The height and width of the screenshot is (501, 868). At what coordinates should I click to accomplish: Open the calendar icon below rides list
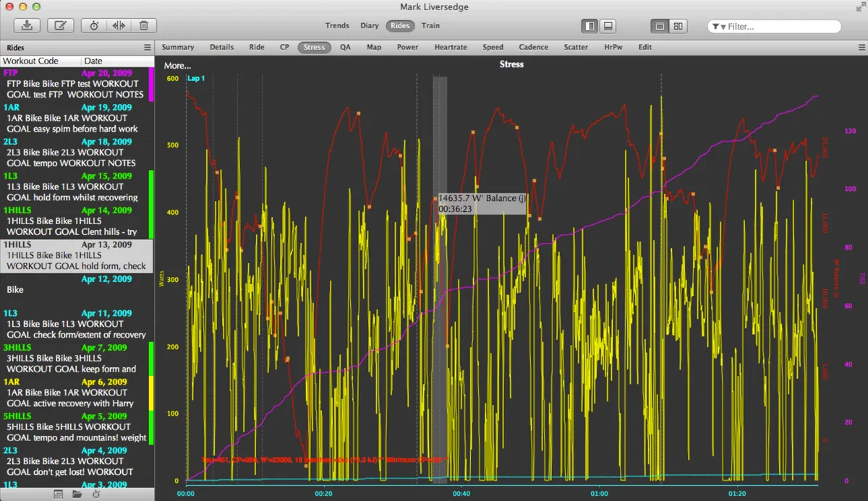tap(59, 494)
